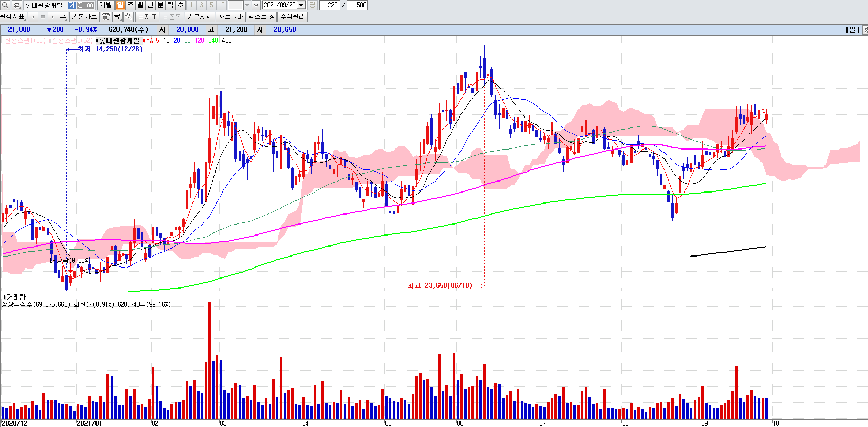Viewport: 868px width, 427px height.
Task: Select the 주 weekly chart period
Action: pyautogui.click(x=131, y=5)
